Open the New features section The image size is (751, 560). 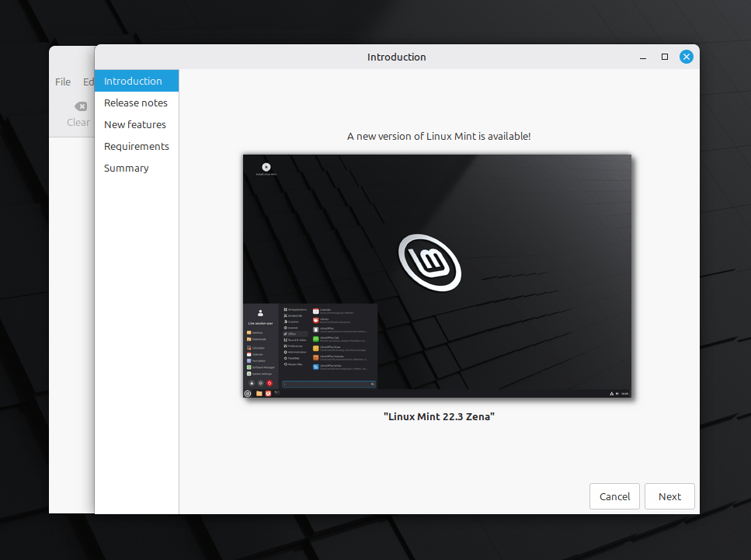[134, 123]
